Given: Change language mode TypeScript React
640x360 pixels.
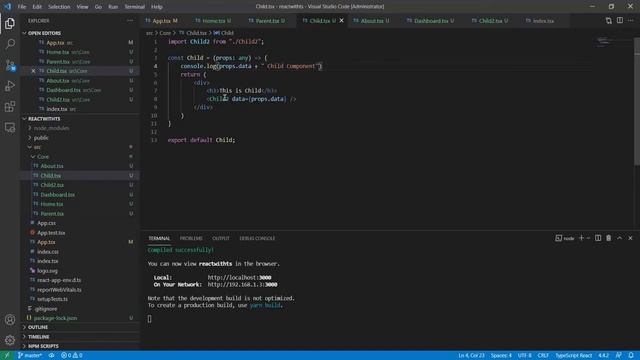Looking at the screenshot, I should coord(573,355).
